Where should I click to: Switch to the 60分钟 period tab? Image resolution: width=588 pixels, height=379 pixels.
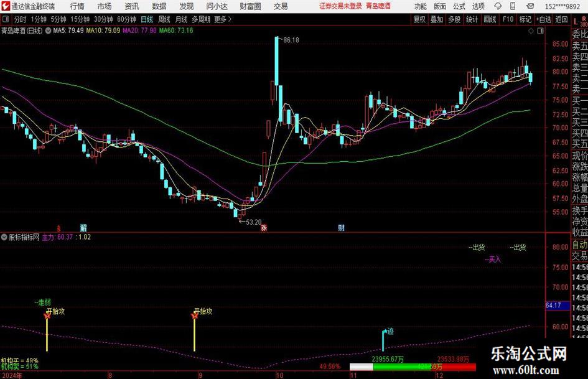tap(126, 19)
